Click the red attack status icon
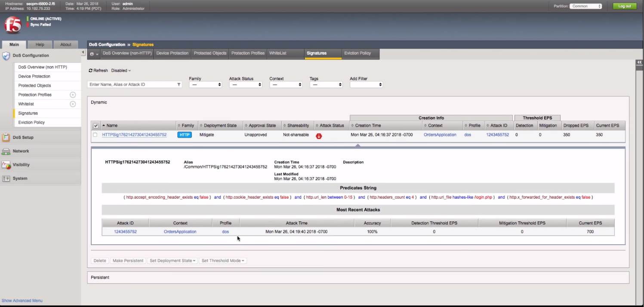The width and height of the screenshot is (644, 307). tap(319, 136)
